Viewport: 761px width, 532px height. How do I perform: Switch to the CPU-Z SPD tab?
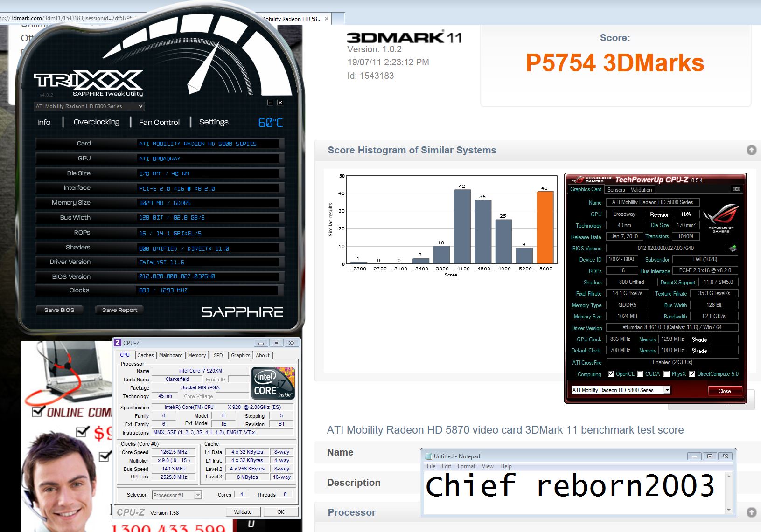218,355
